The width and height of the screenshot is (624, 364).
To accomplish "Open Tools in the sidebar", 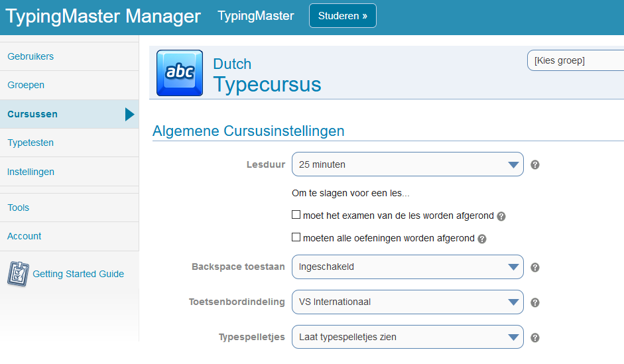I will pyautogui.click(x=69, y=208).
